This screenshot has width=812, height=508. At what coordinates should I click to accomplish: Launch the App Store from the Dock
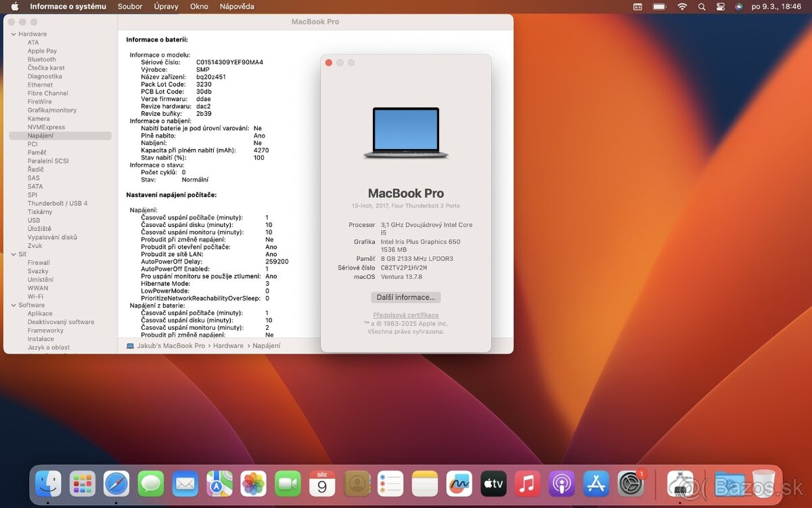coord(595,484)
